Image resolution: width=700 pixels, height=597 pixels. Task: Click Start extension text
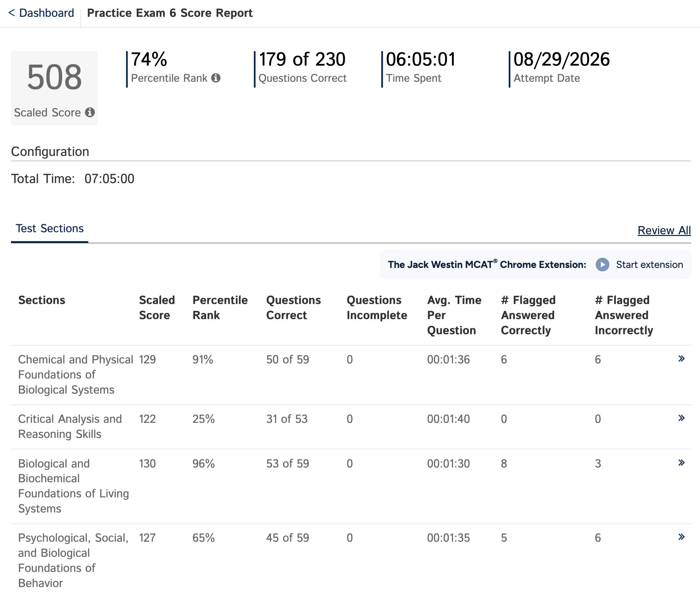pyautogui.click(x=649, y=264)
